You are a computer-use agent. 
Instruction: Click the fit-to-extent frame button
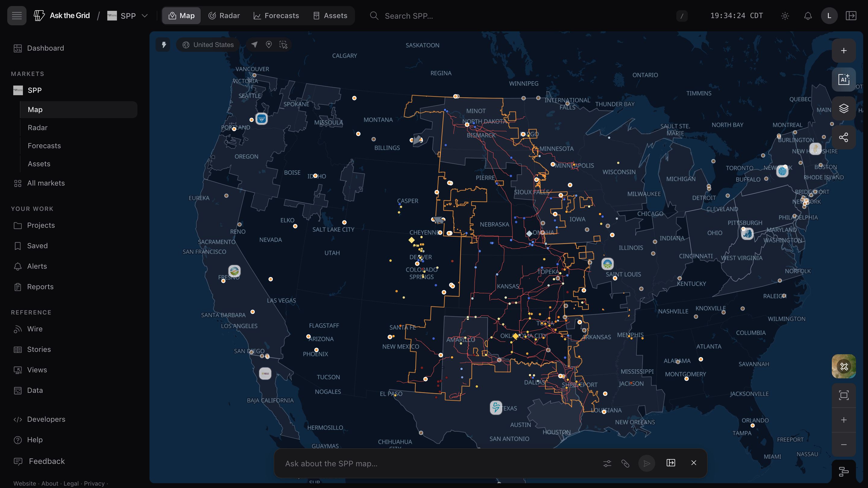(x=844, y=396)
